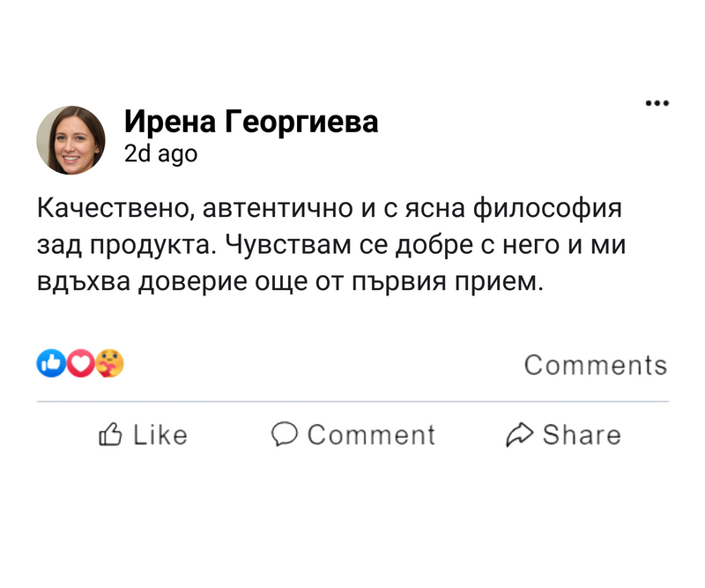Click the word "философия" in the post
This screenshot has height=588, width=705.
[548, 209]
